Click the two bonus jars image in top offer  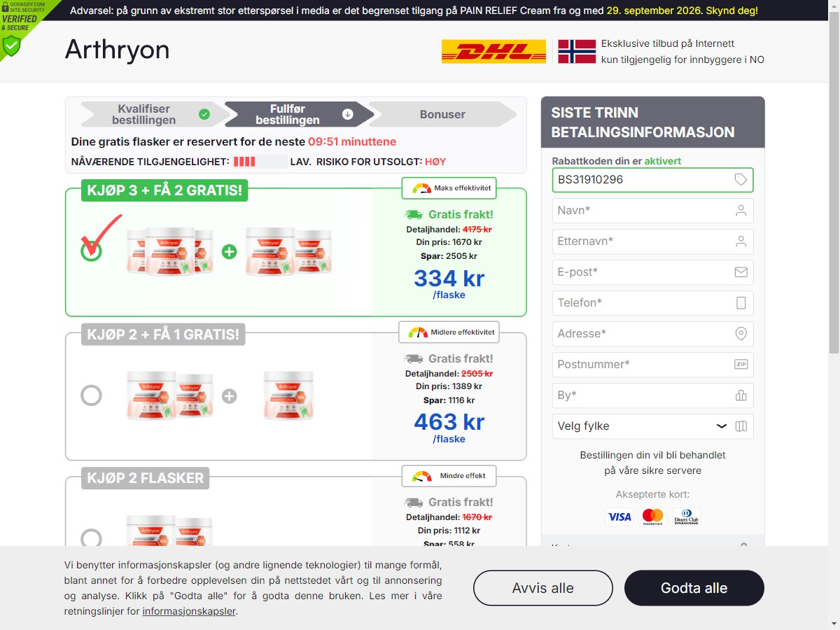pos(288,251)
